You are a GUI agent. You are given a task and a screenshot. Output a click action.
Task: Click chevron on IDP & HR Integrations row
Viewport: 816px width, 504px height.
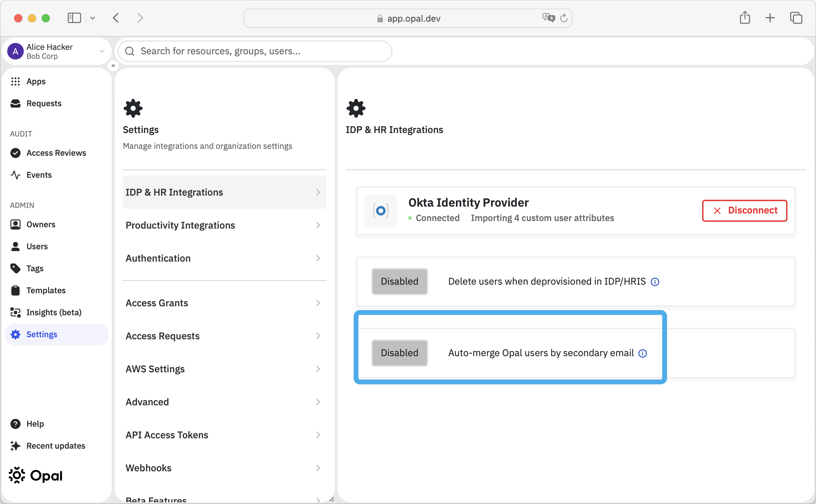pos(318,192)
